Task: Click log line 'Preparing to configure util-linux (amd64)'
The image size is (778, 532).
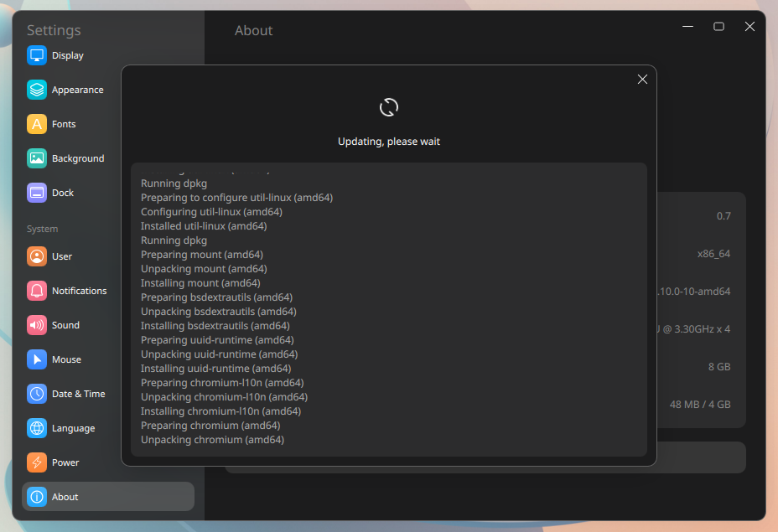Action: click(236, 198)
